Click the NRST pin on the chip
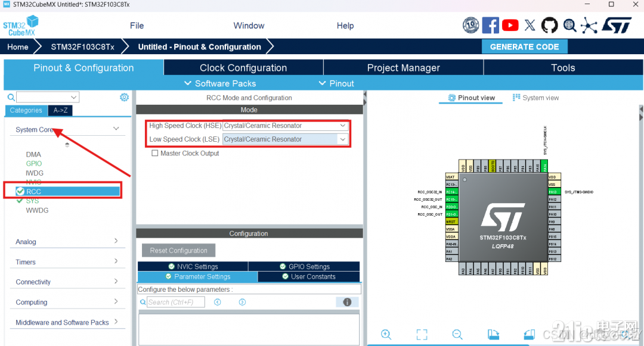The height and width of the screenshot is (346, 644). point(451,222)
